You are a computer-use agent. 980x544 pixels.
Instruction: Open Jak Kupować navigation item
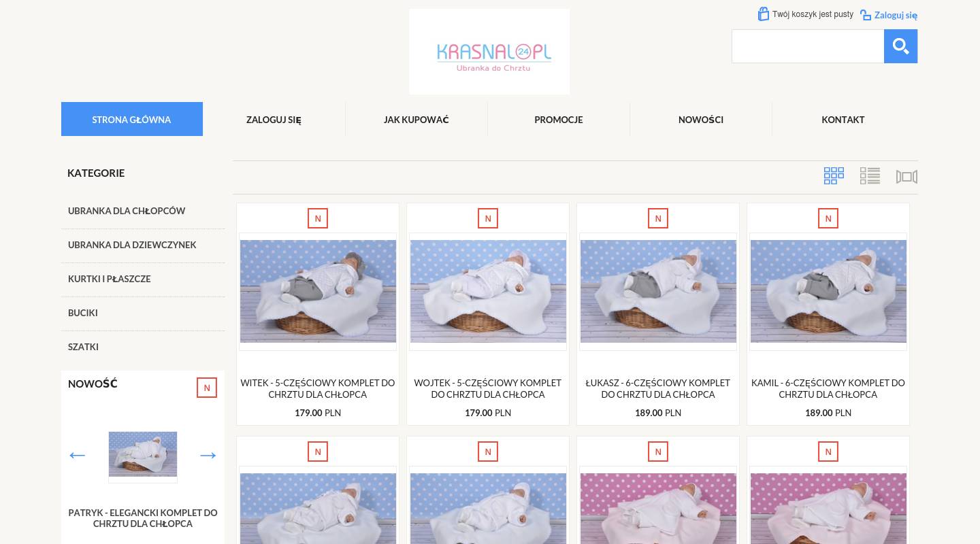pyautogui.click(x=416, y=120)
